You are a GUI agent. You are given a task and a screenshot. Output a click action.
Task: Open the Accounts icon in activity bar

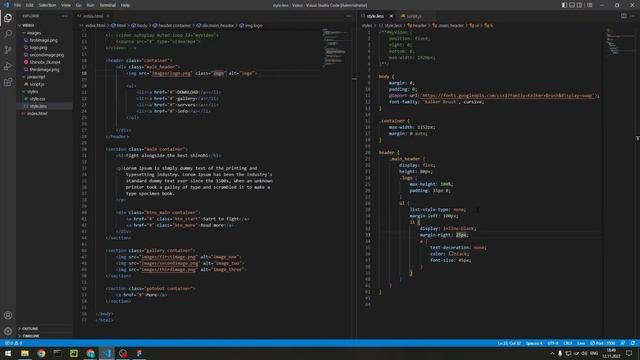tap(8, 315)
